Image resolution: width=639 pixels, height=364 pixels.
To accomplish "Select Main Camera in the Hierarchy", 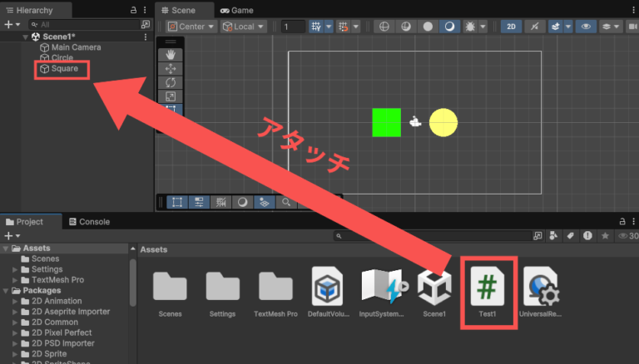I will [77, 47].
